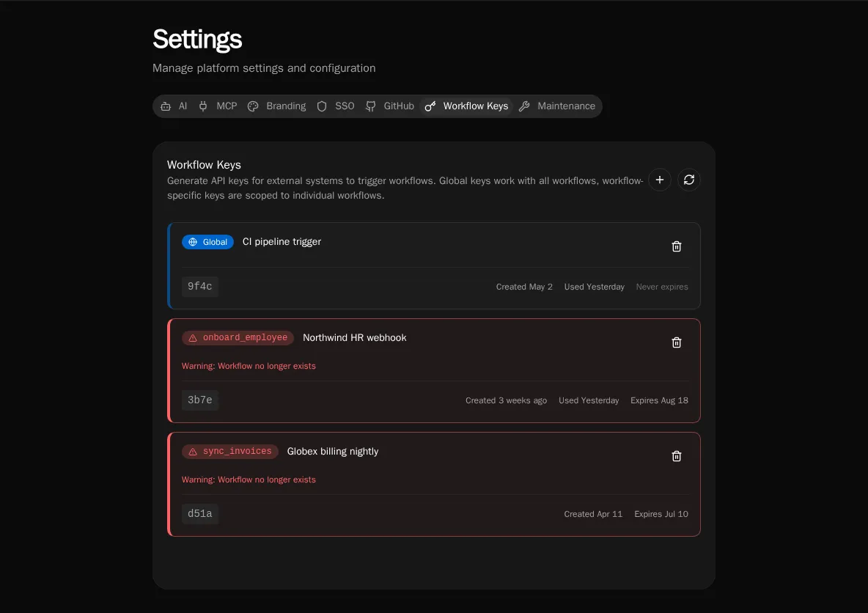Click the warning under Northwind HR webhook

[249, 366]
